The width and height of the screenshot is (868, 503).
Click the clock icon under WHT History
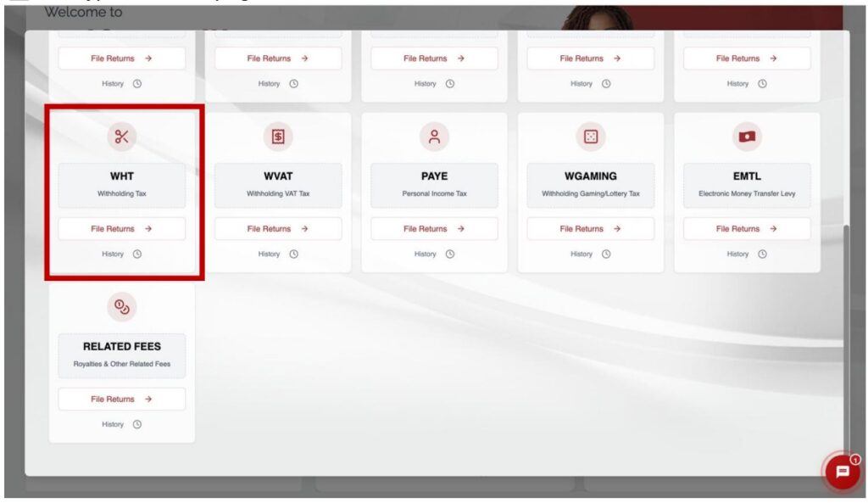pyautogui.click(x=136, y=254)
